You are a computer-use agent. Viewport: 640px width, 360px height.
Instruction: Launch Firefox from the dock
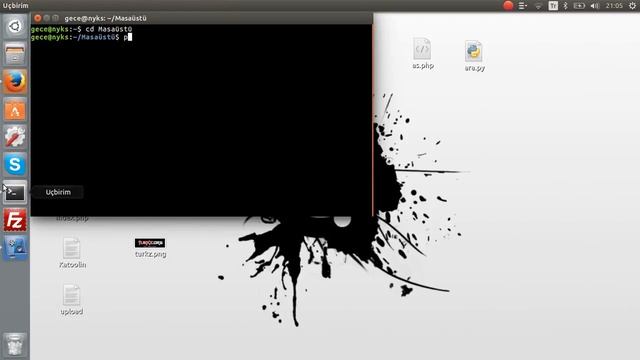tap(15, 82)
